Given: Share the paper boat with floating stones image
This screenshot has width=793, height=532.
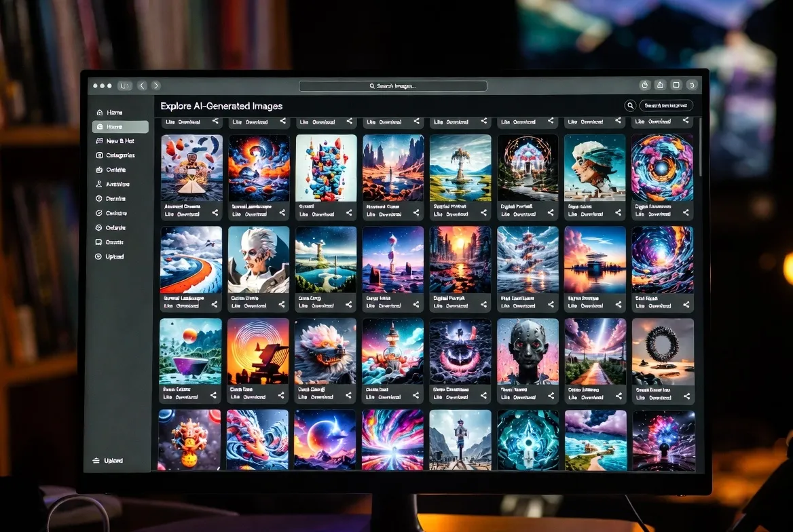Looking at the screenshot, I should [x=215, y=213].
